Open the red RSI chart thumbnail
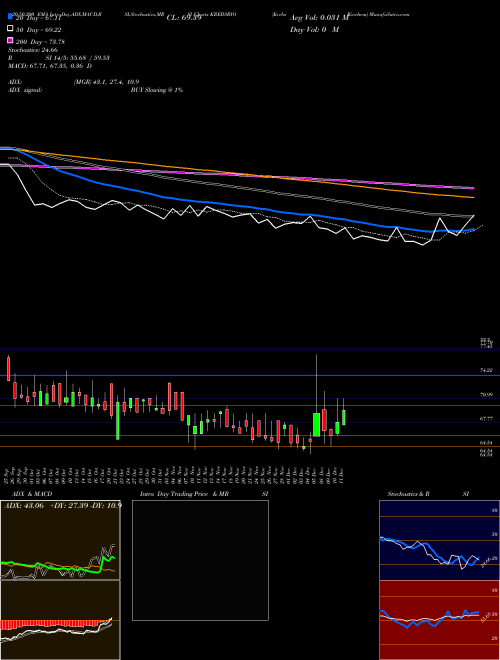This screenshot has width=500, height=660. coord(439,620)
